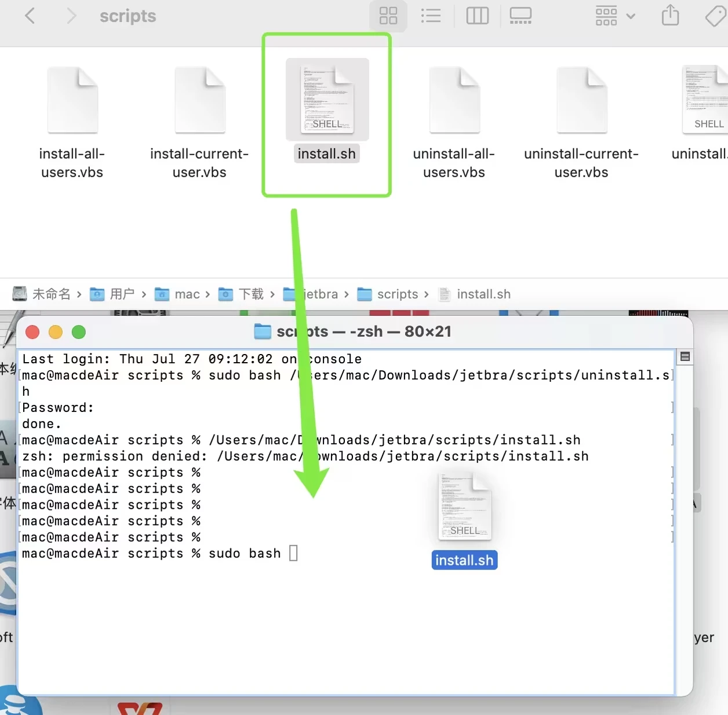This screenshot has width=728, height=715.
Task: Open the Finder tags button
Action: click(x=716, y=16)
